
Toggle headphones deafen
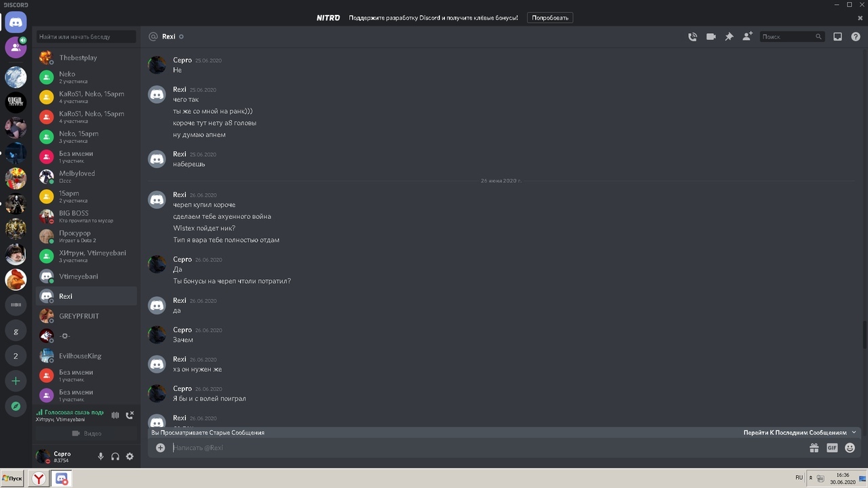[x=115, y=457]
